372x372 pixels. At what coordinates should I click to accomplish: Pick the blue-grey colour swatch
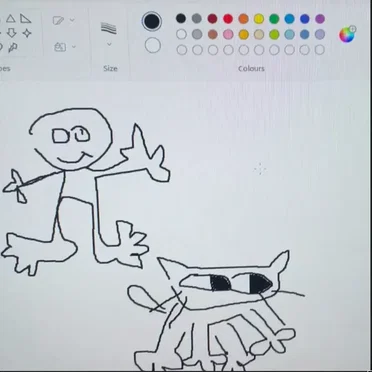click(305, 34)
